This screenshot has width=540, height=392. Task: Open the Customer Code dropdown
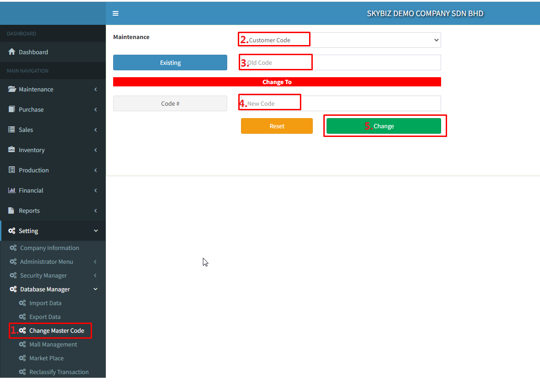tap(340, 40)
